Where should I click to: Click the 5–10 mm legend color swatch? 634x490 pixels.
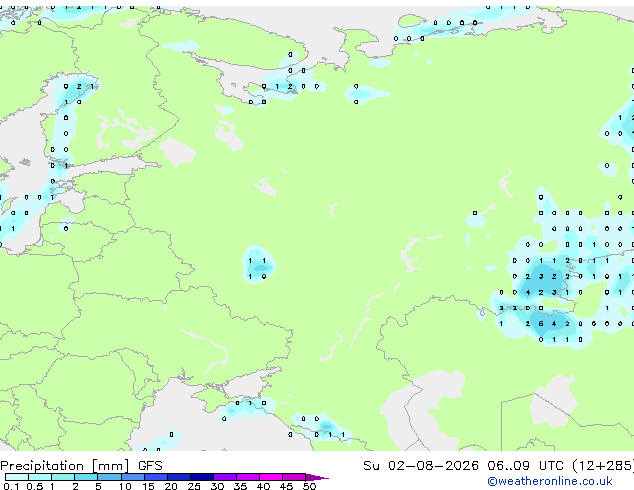point(109,477)
